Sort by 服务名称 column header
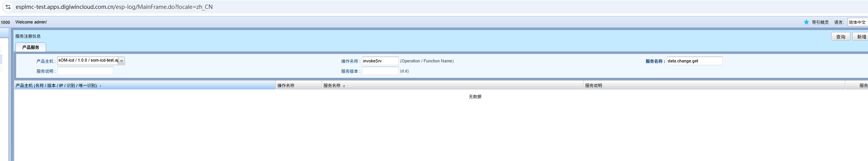Screen dimensions: 868x161 [x=452, y=86]
